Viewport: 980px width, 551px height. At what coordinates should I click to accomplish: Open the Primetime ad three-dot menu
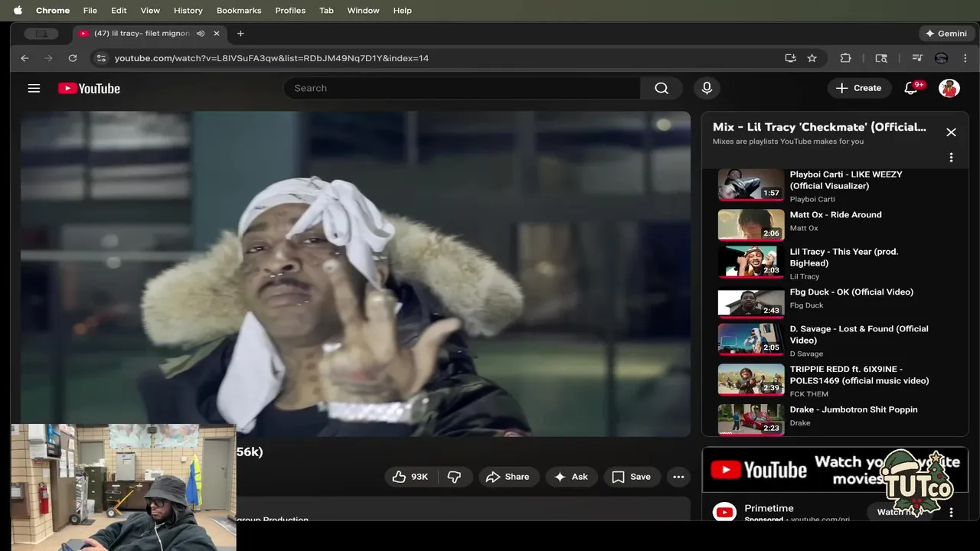pos(951,512)
